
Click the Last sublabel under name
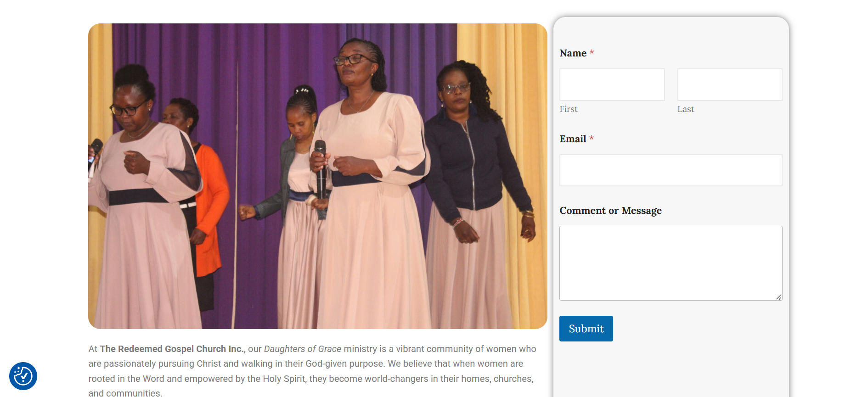(x=686, y=109)
